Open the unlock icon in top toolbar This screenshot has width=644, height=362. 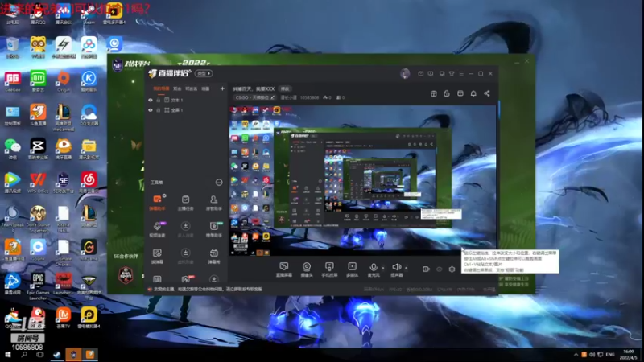pos(447,93)
